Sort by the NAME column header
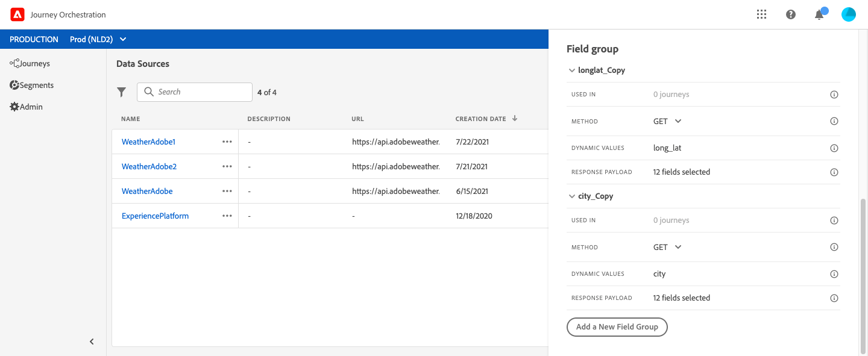Image resolution: width=868 pixels, height=356 pixels. pyautogui.click(x=130, y=119)
